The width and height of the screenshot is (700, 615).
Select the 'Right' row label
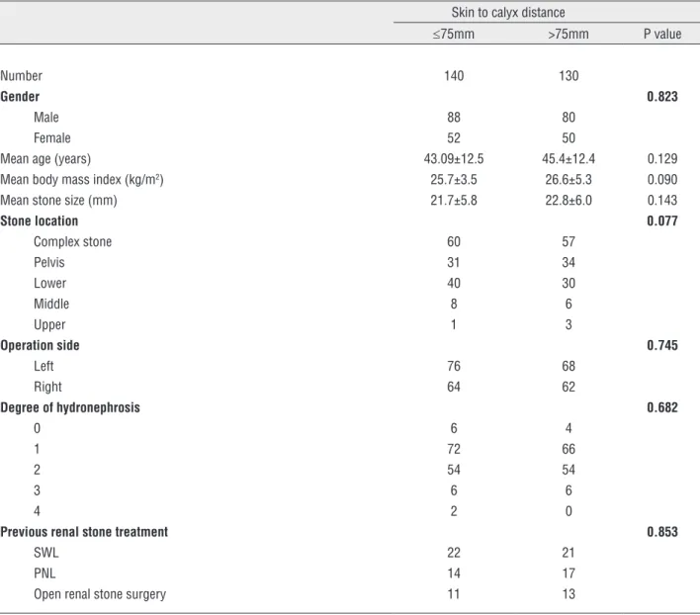(47, 387)
